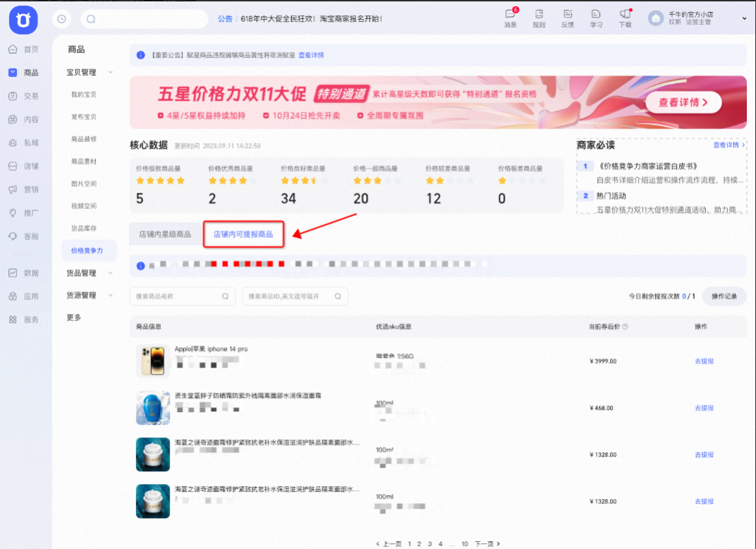Open 店铺 in left sidebar
Image resolution: width=756 pixels, height=549 pixels.
tap(24, 166)
